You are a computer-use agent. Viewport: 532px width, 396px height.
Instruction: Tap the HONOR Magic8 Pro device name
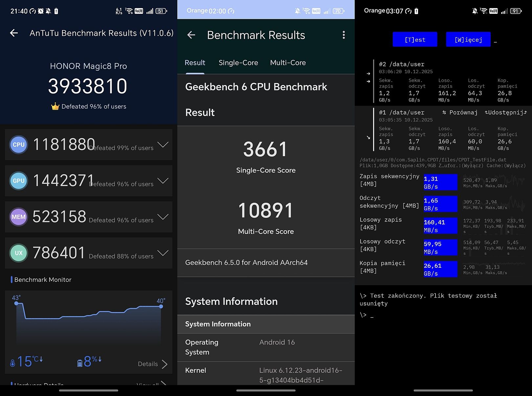click(x=88, y=66)
